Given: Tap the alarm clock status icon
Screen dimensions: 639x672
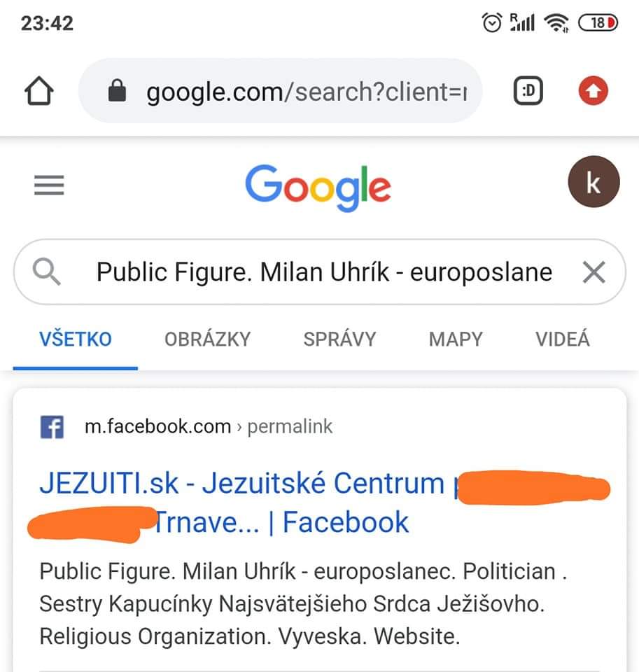Looking at the screenshot, I should coord(492,23).
